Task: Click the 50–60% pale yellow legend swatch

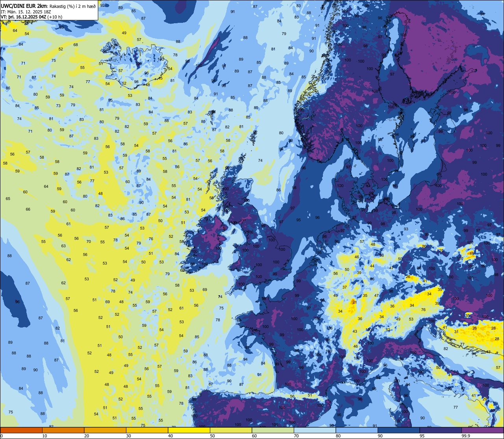Action: coord(231,430)
